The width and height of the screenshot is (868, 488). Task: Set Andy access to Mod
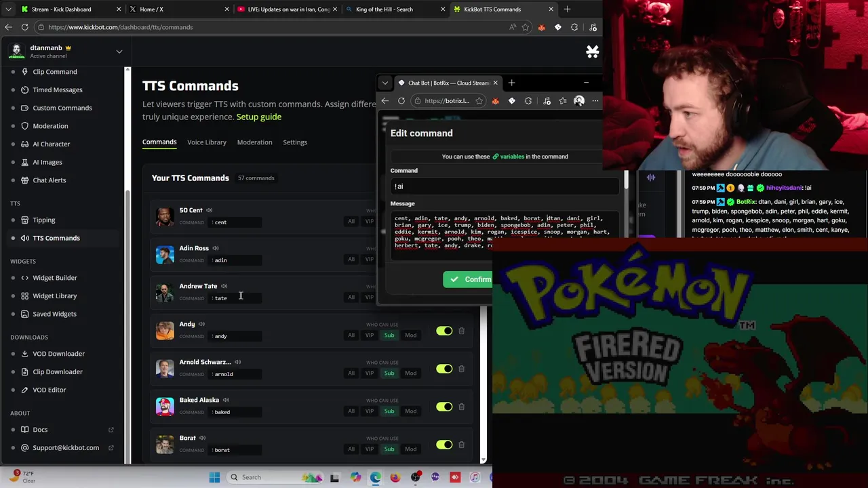[410, 335]
